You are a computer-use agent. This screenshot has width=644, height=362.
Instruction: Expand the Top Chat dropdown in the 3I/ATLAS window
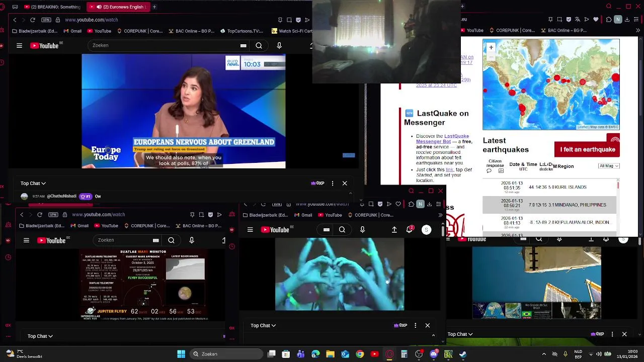tap(40, 336)
